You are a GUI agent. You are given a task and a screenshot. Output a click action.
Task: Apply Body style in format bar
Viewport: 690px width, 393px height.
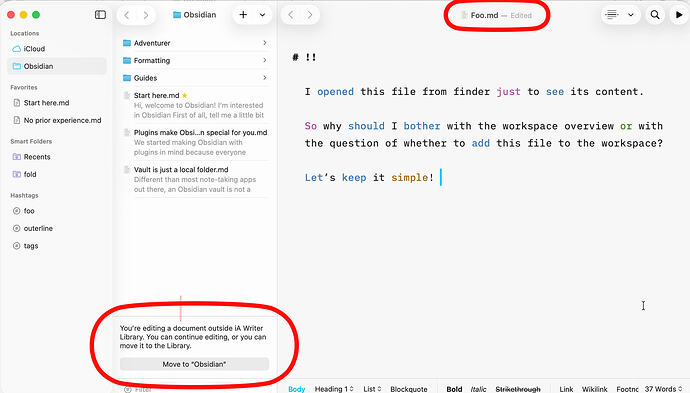click(x=297, y=389)
